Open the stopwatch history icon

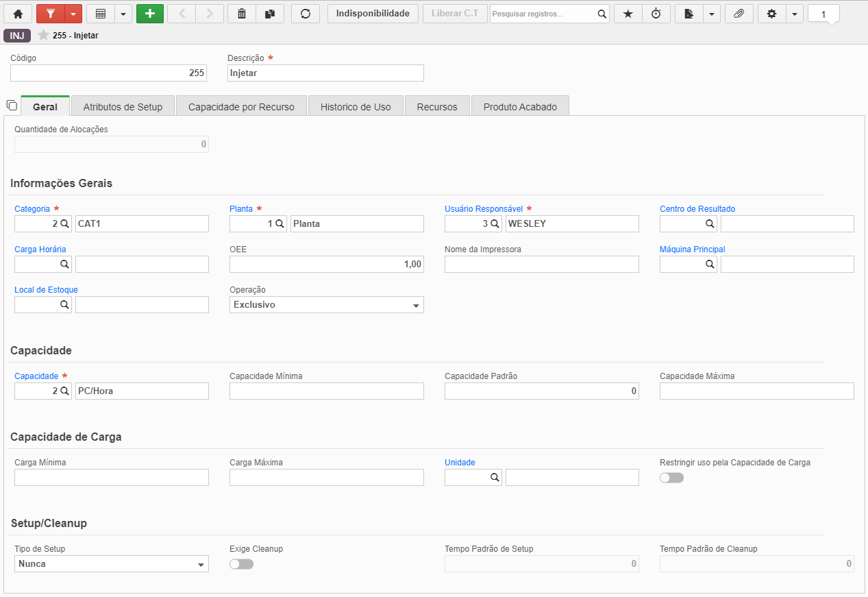tap(656, 14)
